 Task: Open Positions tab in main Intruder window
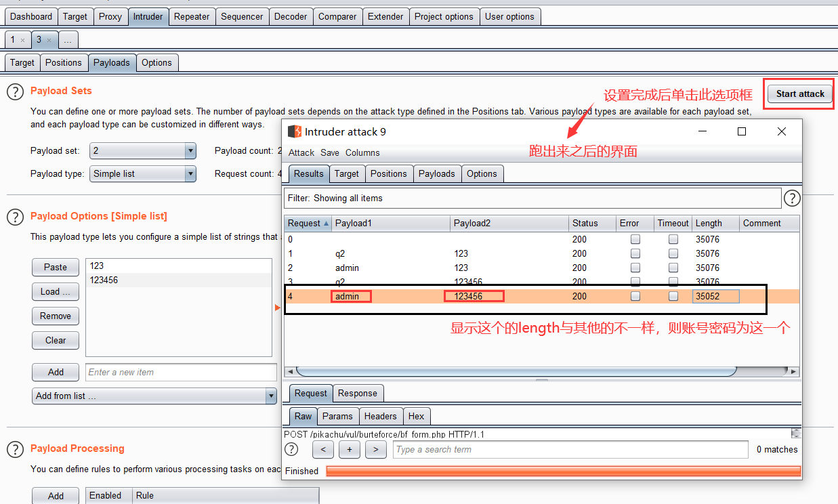(64, 62)
